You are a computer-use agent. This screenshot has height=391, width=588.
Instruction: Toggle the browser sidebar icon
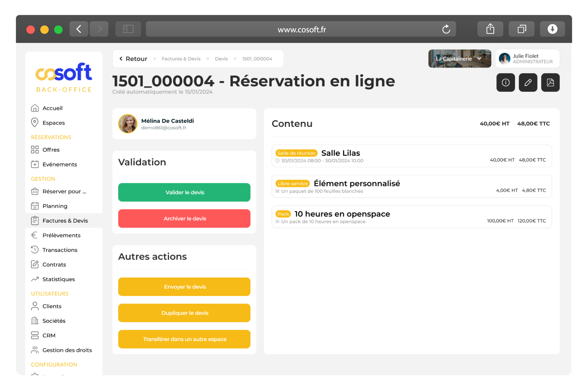pyautogui.click(x=128, y=29)
